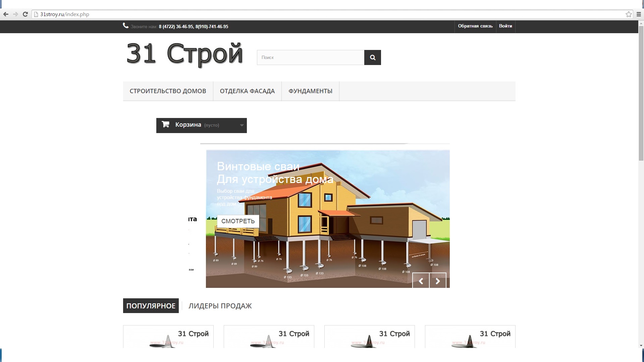
Task: Click the shopping cart icon
Action: click(x=165, y=125)
